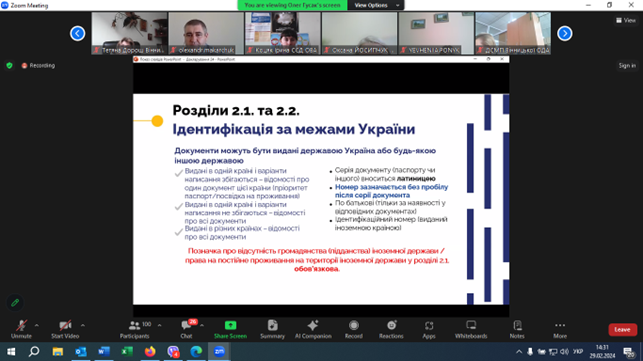
Task: Click the Sign in link
Action: tap(627, 66)
